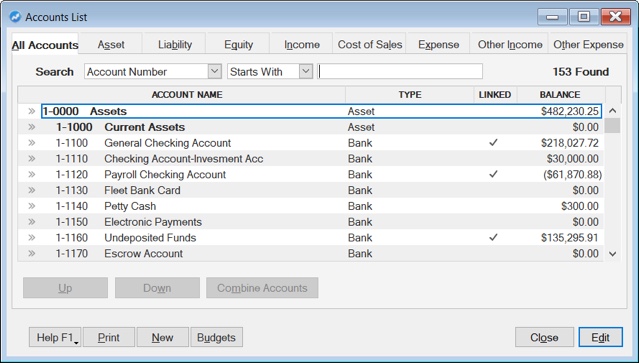Viewport: 639px width, 363px height.
Task: Switch to the Cost of Sales tab
Action: pyautogui.click(x=370, y=44)
